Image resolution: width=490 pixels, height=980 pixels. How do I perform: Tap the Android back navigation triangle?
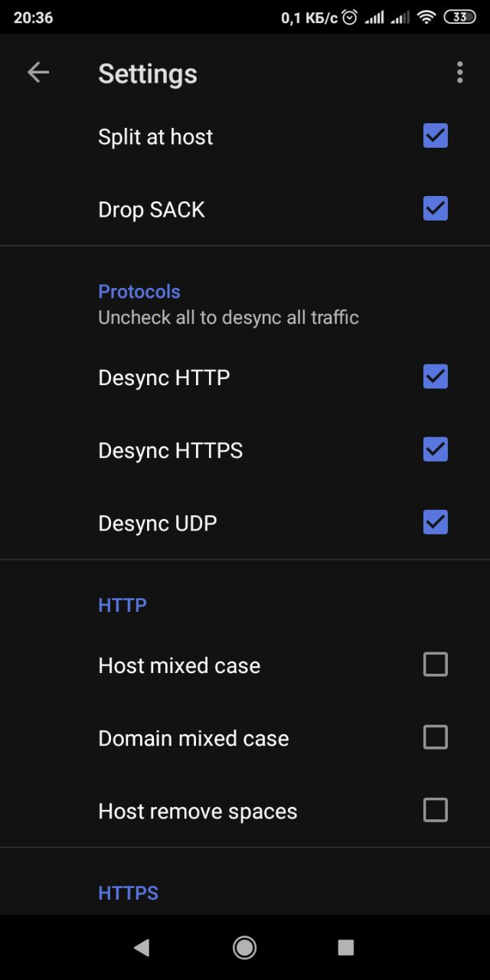click(x=141, y=948)
